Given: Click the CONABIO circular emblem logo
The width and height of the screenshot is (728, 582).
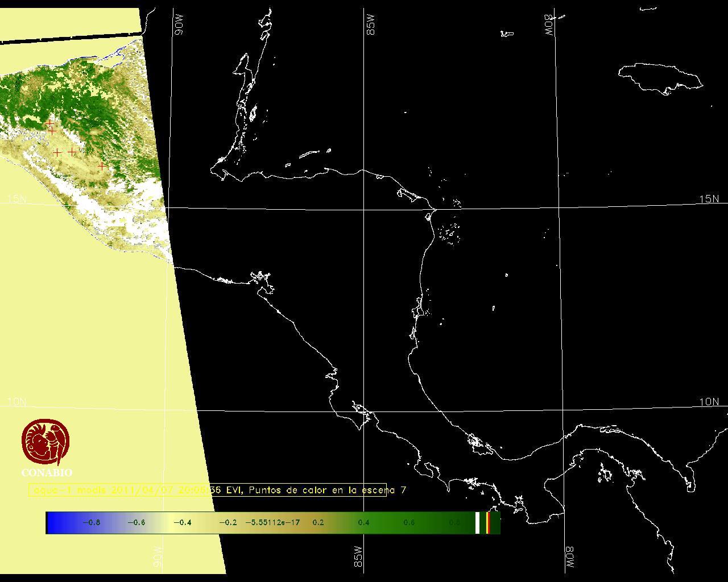Looking at the screenshot, I should coord(46,442).
